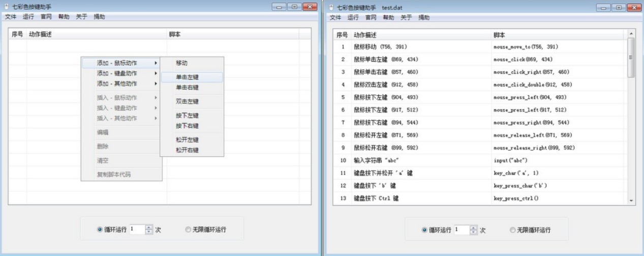This screenshot has width=644, height=256.
Task: Open 帮助 menu in the left window
Action: (x=64, y=17)
